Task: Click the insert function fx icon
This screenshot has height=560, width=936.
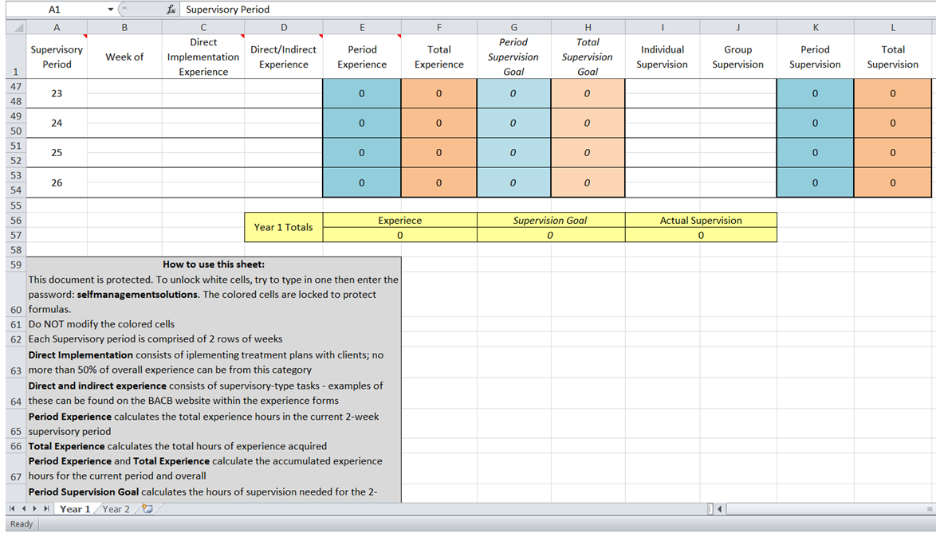Action: [171, 10]
